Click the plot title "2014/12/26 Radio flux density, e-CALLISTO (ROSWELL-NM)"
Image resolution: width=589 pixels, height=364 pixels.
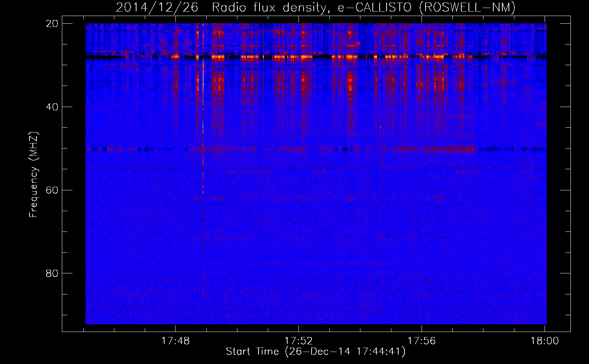point(316,8)
